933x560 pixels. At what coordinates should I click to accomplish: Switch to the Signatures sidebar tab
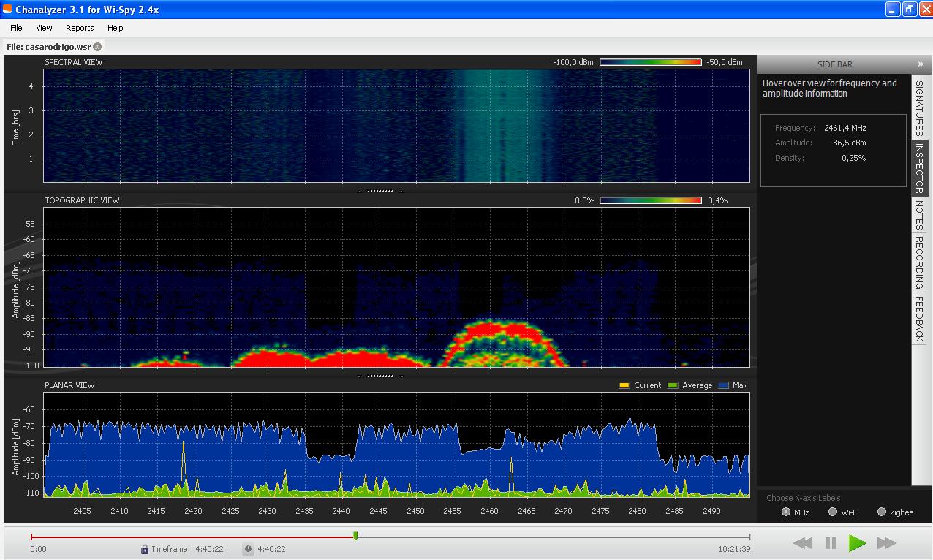coord(919,107)
